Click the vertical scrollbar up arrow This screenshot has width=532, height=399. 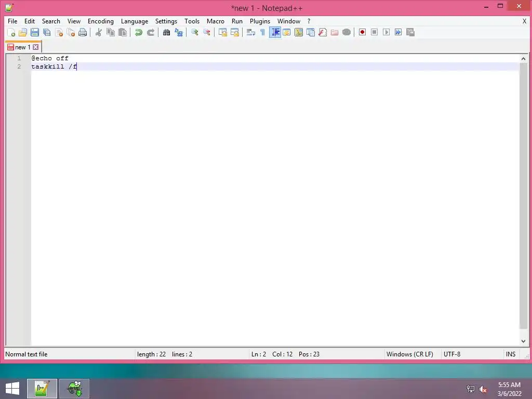pos(523,59)
